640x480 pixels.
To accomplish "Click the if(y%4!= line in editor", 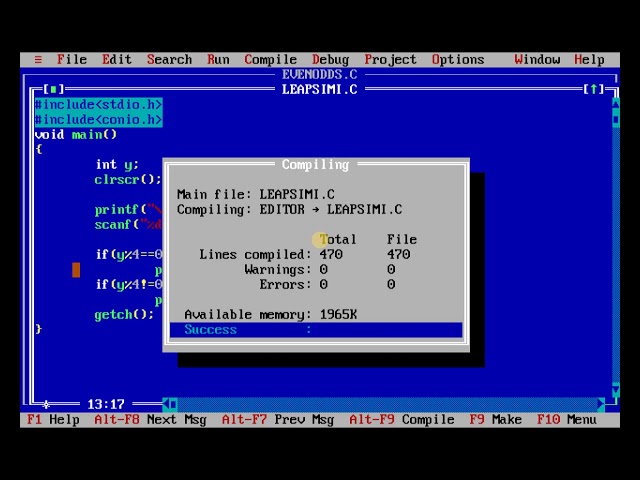I will (x=129, y=284).
